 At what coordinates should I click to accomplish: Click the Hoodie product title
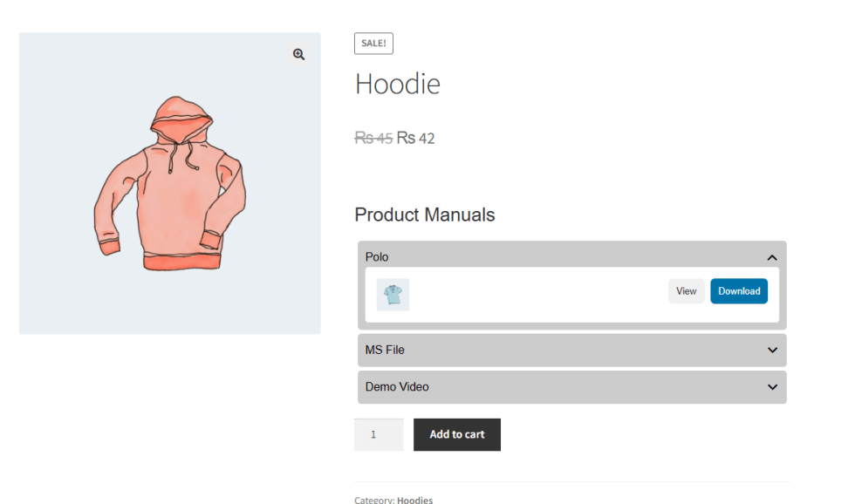pos(398,84)
